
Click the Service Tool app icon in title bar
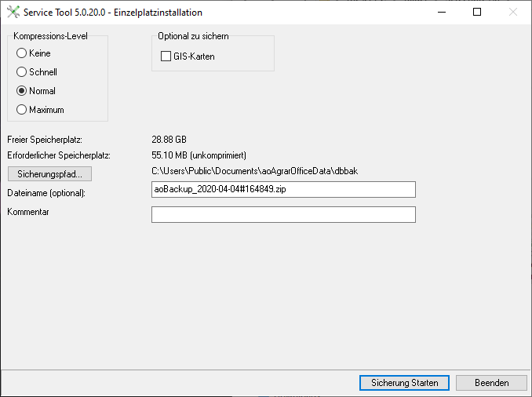point(13,13)
